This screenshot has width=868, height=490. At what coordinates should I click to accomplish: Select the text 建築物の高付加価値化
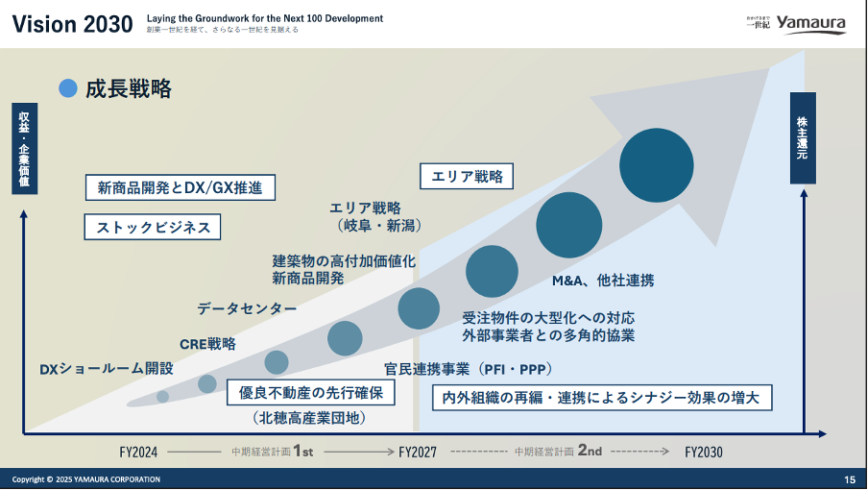(x=343, y=261)
